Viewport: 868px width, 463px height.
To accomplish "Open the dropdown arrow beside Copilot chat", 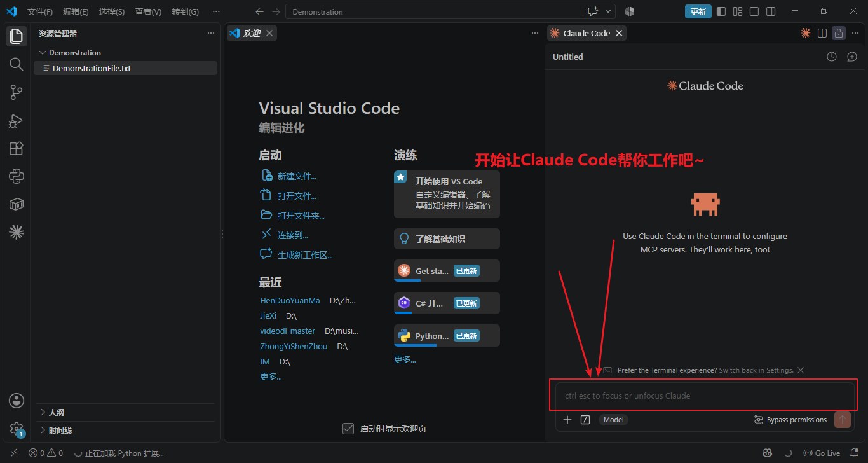I will [x=609, y=11].
